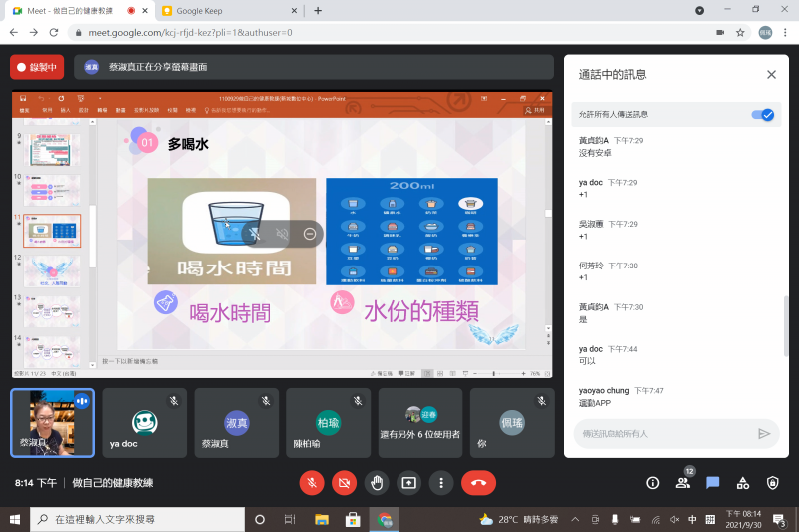Image resolution: width=799 pixels, height=532 pixels.
Task: Select your own tile labeled 你
Action: [x=512, y=423]
